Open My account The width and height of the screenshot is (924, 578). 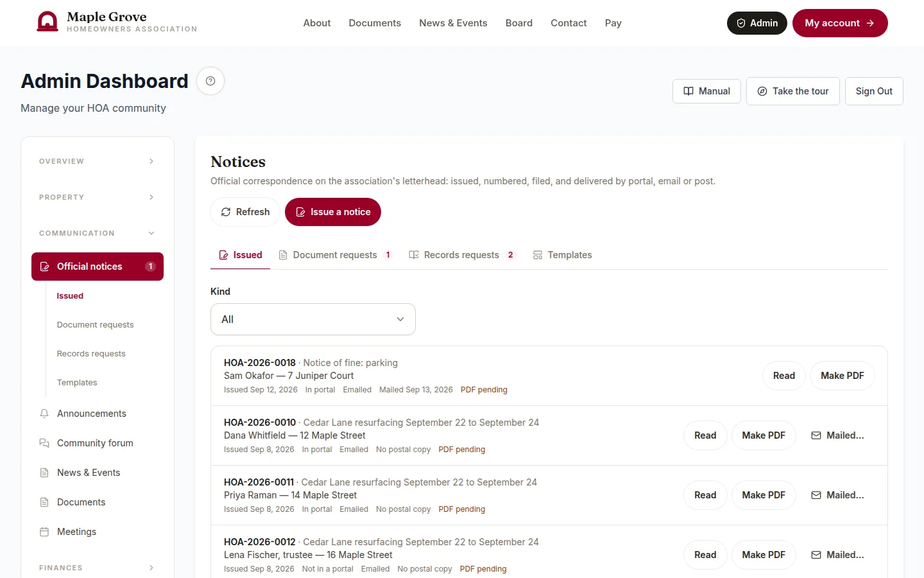(x=840, y=23)
